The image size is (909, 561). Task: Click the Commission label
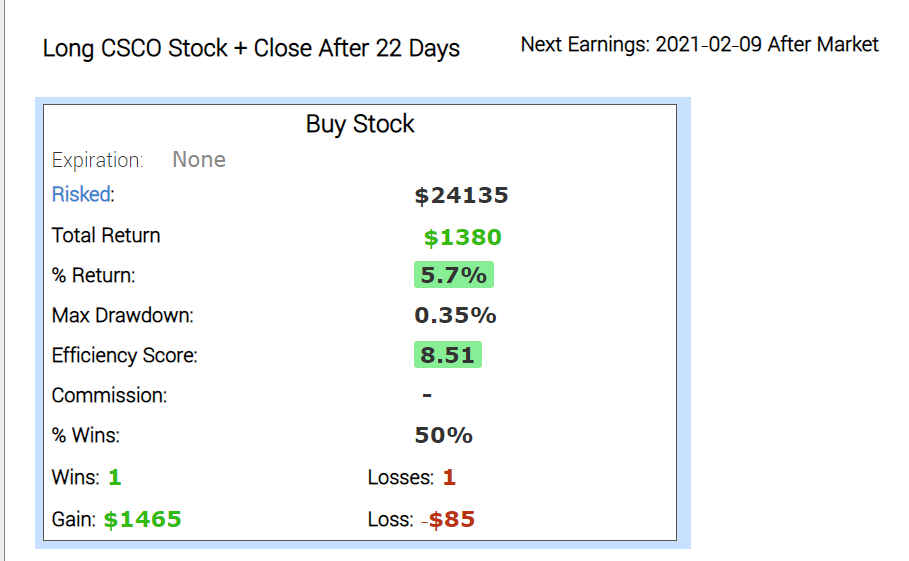click(109, 396)
